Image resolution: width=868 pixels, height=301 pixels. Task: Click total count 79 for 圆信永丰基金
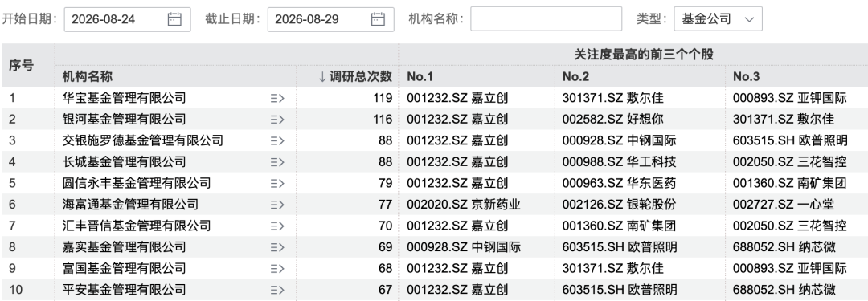click(x=386, y=184)
